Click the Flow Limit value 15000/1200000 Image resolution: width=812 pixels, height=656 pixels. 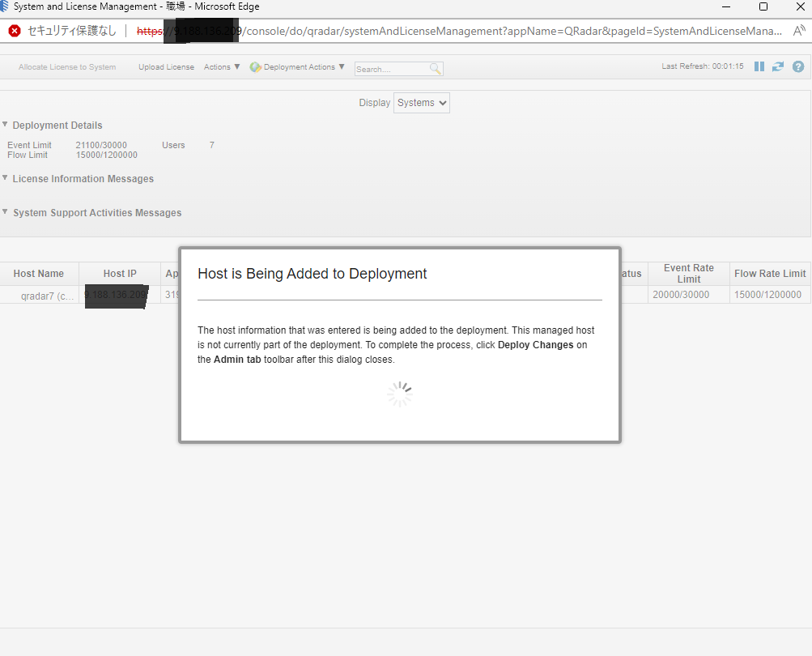(x=107, y=155)
